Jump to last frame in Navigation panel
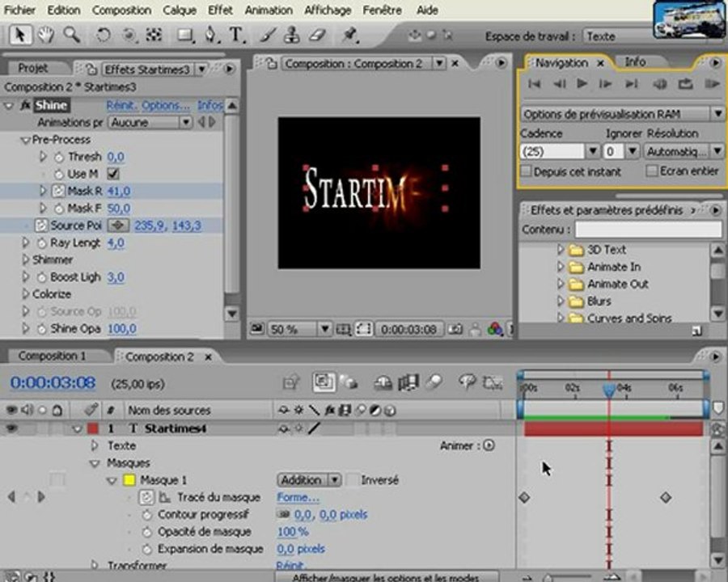 click(631, 83)
